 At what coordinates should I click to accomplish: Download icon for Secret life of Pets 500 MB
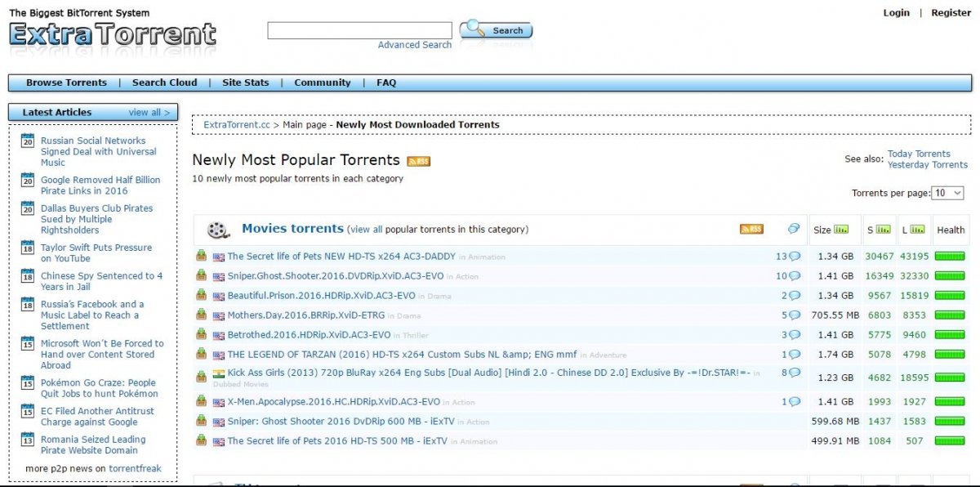pyautogui.click(x=201, y=440)
